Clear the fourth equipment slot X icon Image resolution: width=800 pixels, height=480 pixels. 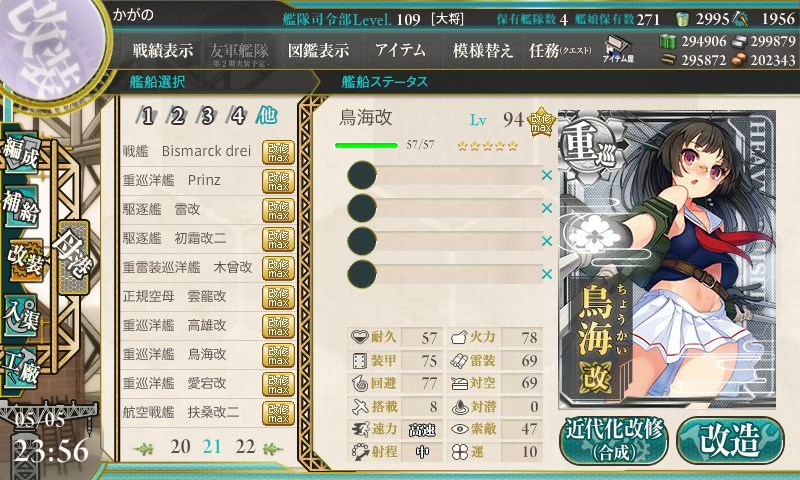tap(547, 274)
